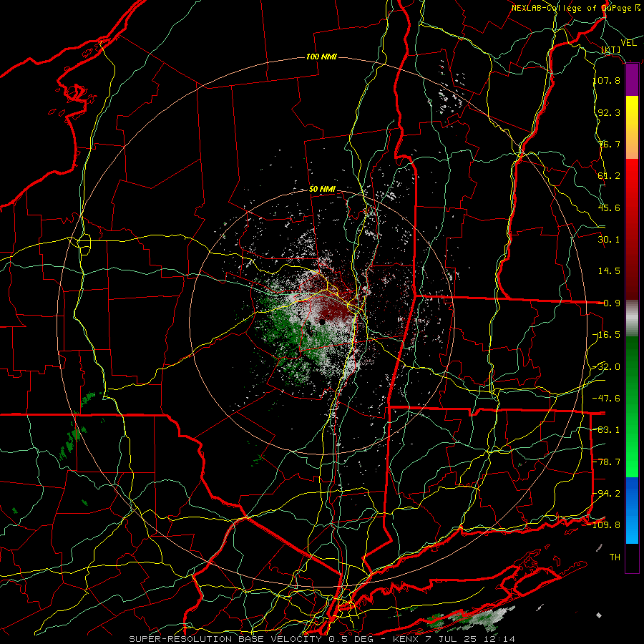Image resolution: width=644 pixels, height=644 pixels.
Task: Select the 45.6 legend value
Action: 609,208
